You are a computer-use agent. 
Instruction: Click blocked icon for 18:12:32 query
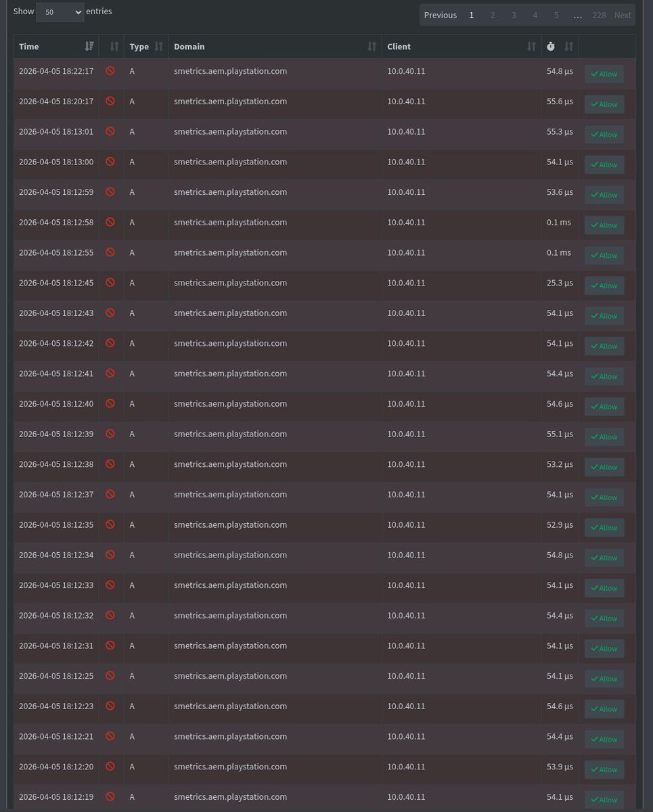110,614
